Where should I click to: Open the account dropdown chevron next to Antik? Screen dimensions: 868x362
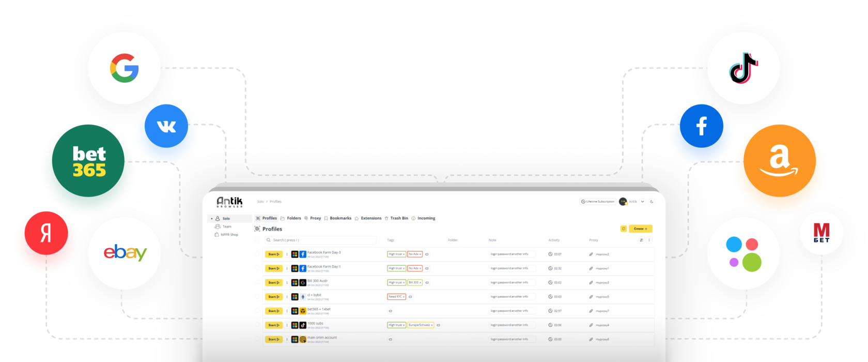point(643,202)
